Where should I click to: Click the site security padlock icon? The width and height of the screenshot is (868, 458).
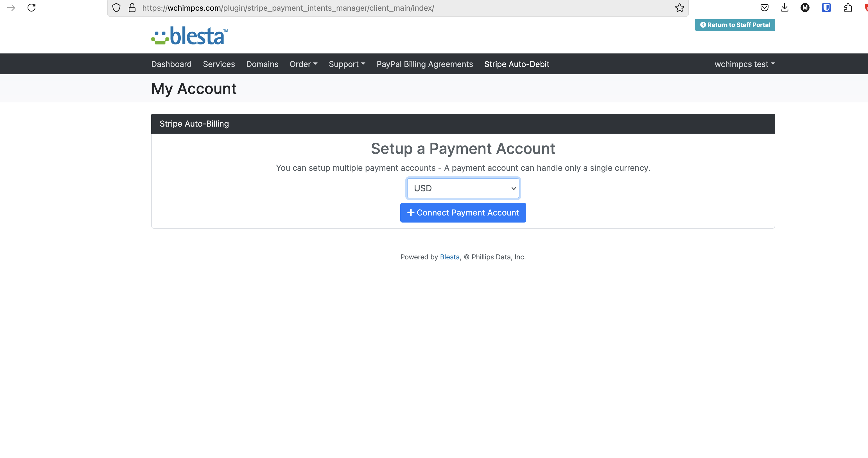coord(132,8)
